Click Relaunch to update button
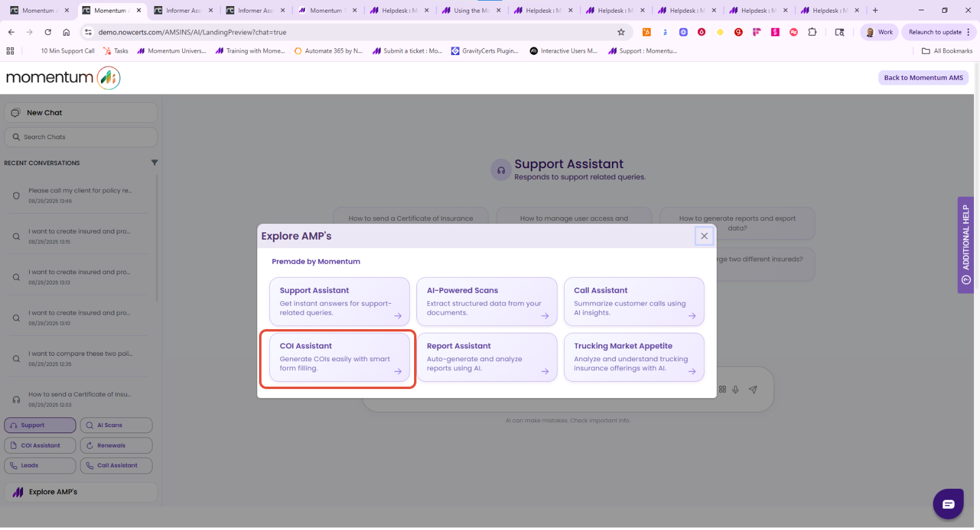Image resolution: width=980 pixels, height=530 pixels. (939, 32)
